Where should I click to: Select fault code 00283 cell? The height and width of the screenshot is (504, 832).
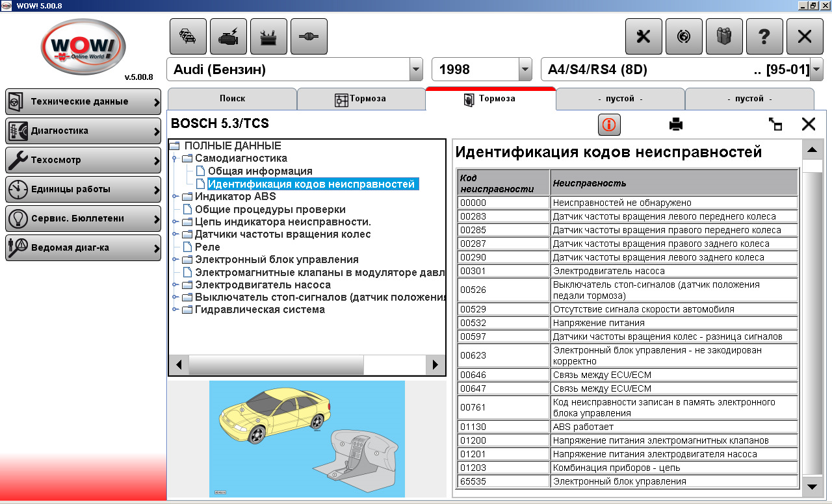pos(503,216)
